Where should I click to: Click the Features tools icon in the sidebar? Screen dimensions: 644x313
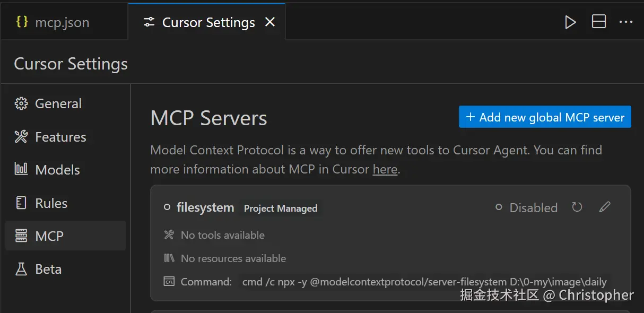coord(21,137)
